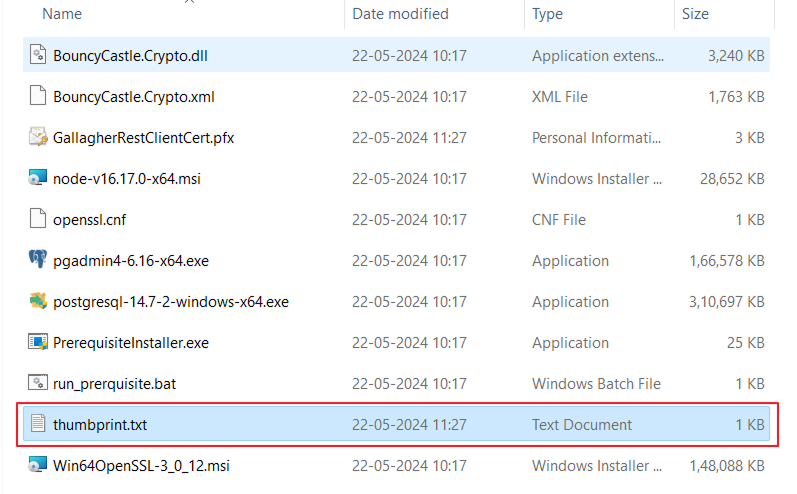Click the GallagherRestClientCert.pfx certificate icon
The image size is (797, 494).
pyautogui.click(x=38, y=138)
